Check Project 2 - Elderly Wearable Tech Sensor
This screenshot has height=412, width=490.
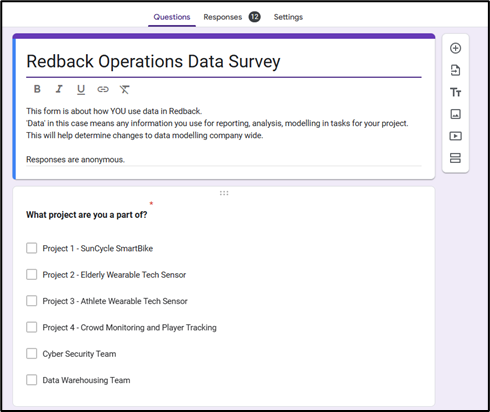point(32,274)
